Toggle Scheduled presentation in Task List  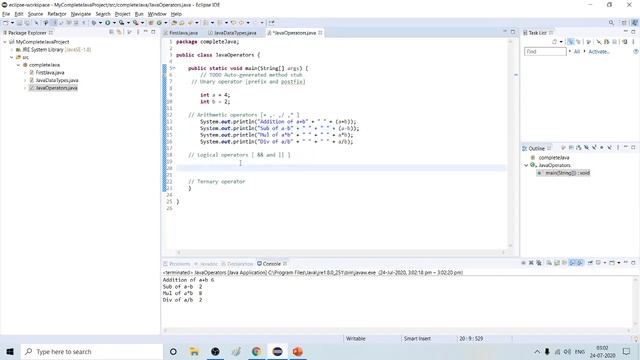coord(578,42)
